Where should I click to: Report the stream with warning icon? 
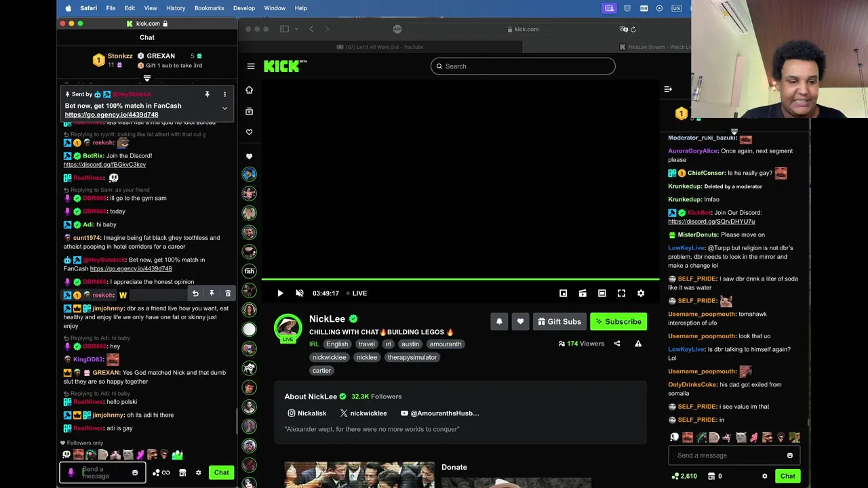click(x=638, y=344)
